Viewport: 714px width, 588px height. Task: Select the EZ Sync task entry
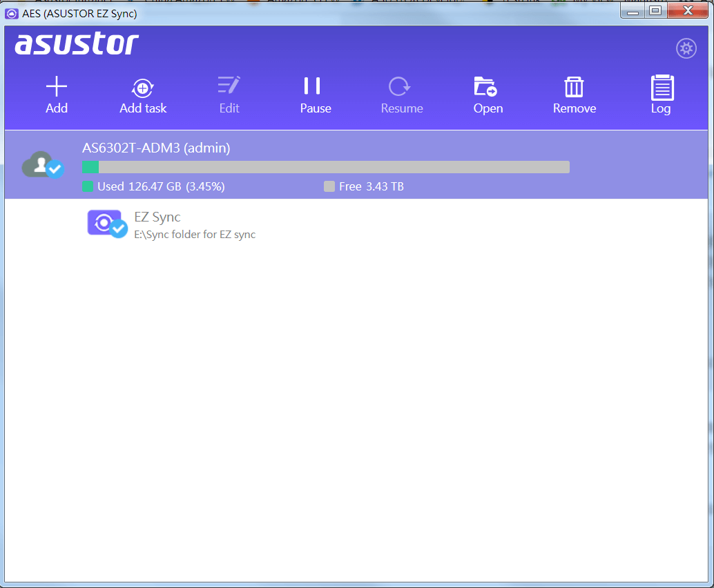[x=157, y=217]
